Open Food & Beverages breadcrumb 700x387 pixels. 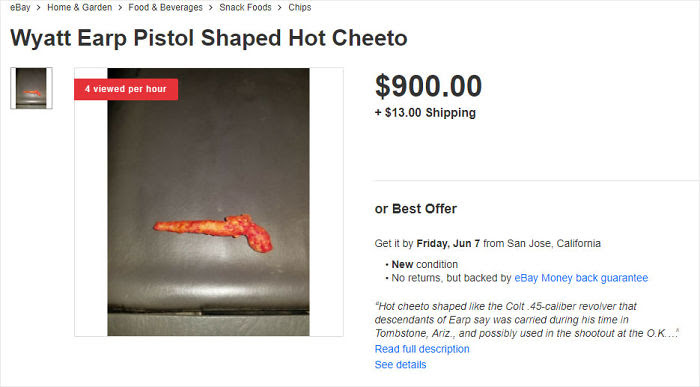pyautogui.click(x=165, y=8)
